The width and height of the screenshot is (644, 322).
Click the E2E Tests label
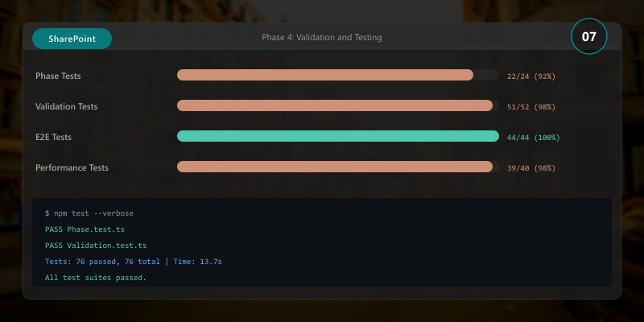(53, 137)
